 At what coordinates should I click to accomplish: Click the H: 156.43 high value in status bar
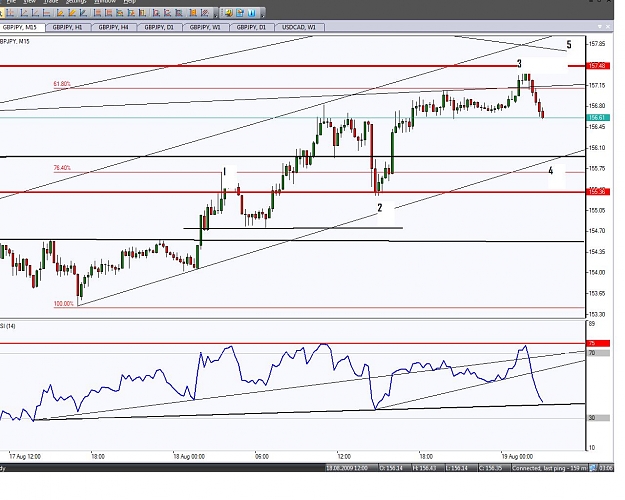pyautogui.click(x=426, y=468)
